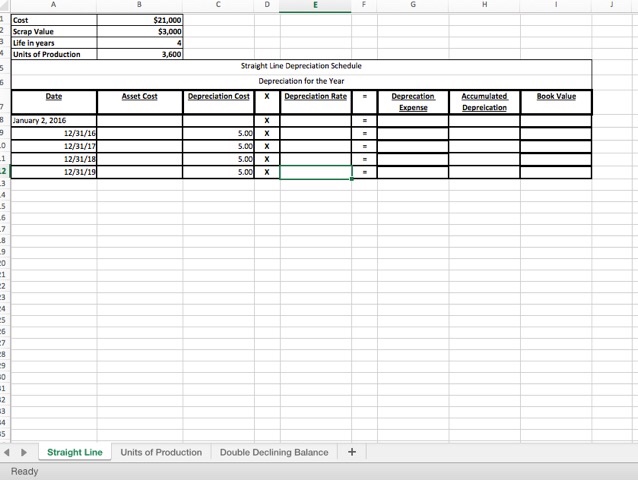Select column E header
Viewport: 638px width, 480px height.
[315, 5]
